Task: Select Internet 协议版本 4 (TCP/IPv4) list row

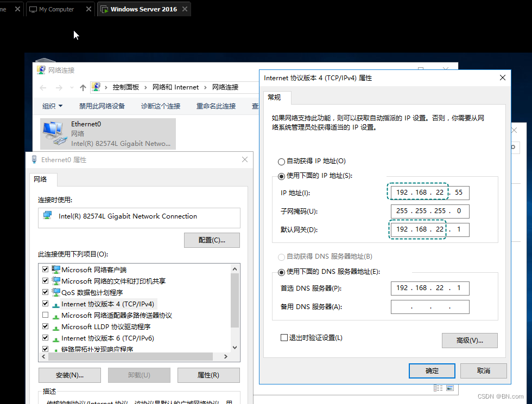Action: click(x=107, y=304)
